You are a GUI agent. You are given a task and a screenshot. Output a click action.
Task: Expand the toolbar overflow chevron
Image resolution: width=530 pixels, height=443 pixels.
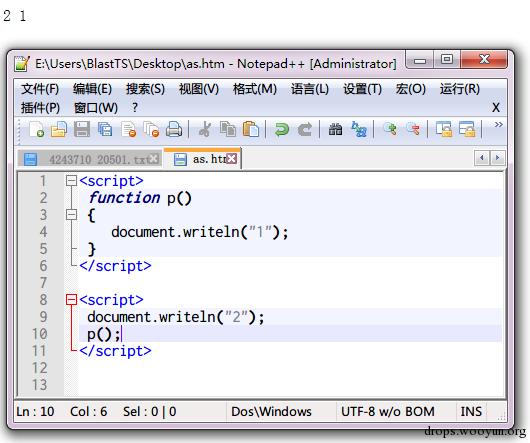(x=498, y=125)
